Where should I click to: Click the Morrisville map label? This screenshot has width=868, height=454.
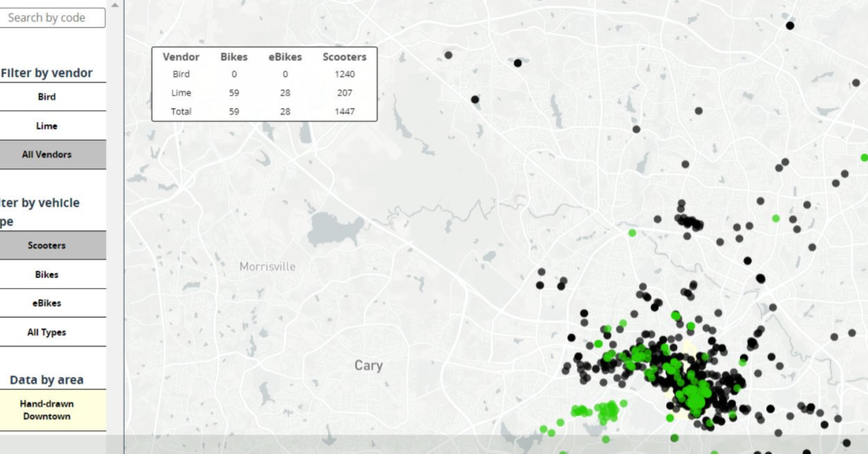coord(267,267)
